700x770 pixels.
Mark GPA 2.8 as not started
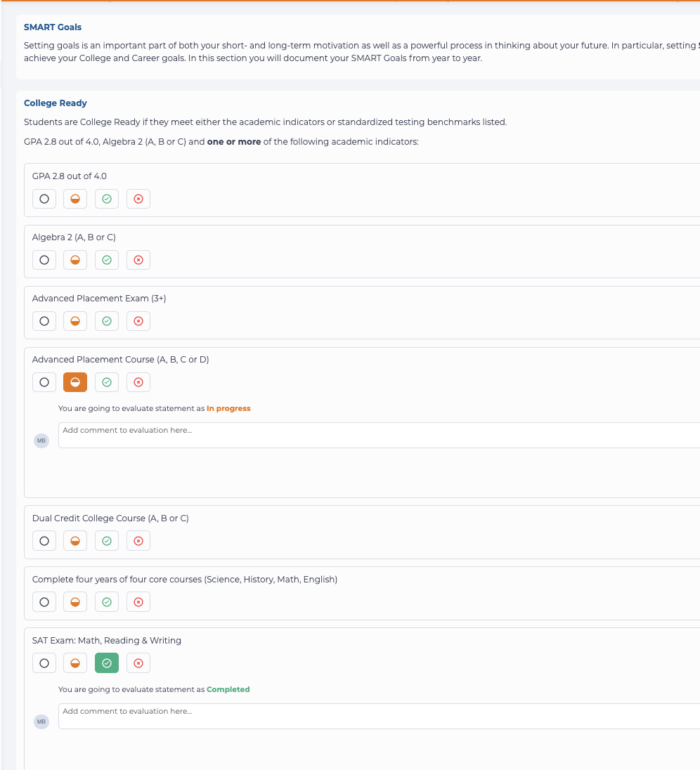click(44, 199)
